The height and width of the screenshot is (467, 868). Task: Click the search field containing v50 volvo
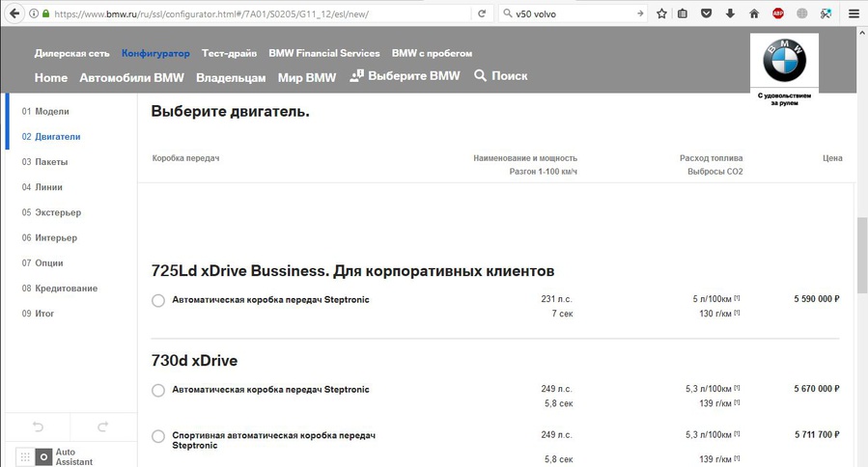pos(573,14)
